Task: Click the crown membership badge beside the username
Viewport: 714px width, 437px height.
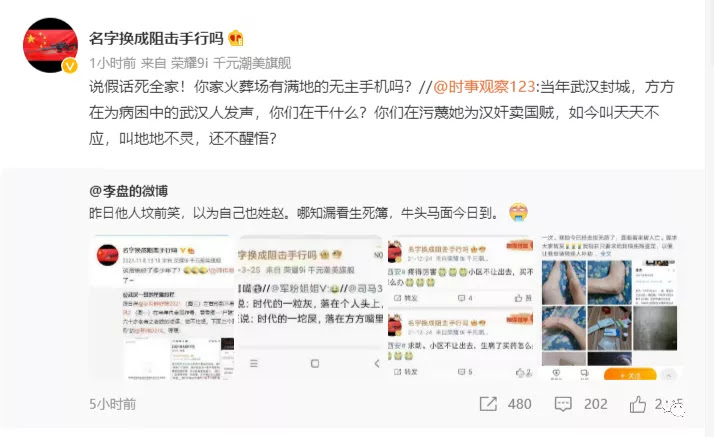Action: 236,38
